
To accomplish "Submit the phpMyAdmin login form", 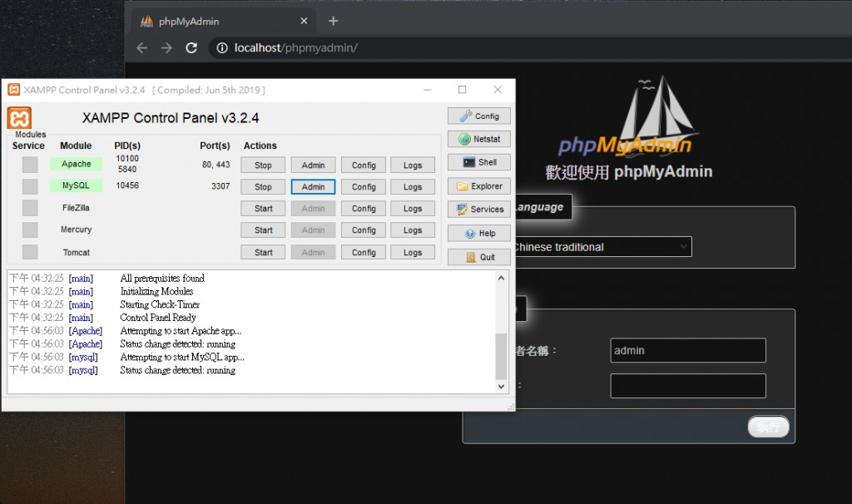I will pyautogui.click(x=768, y=427).
